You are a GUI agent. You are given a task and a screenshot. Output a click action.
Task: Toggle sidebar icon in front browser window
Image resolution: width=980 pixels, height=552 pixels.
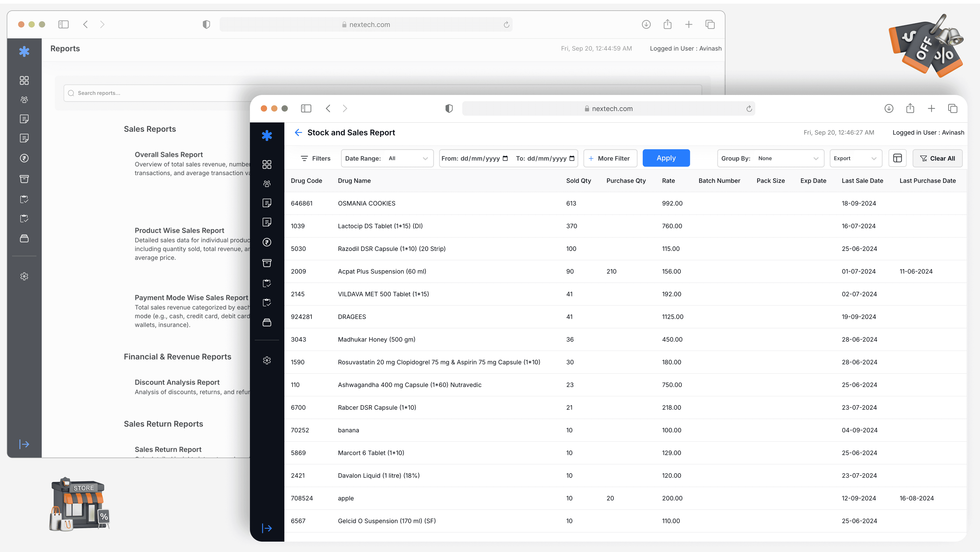[x=306, y=108]
